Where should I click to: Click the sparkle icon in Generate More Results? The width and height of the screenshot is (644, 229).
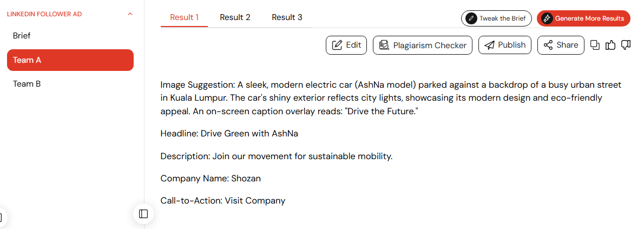547,18
